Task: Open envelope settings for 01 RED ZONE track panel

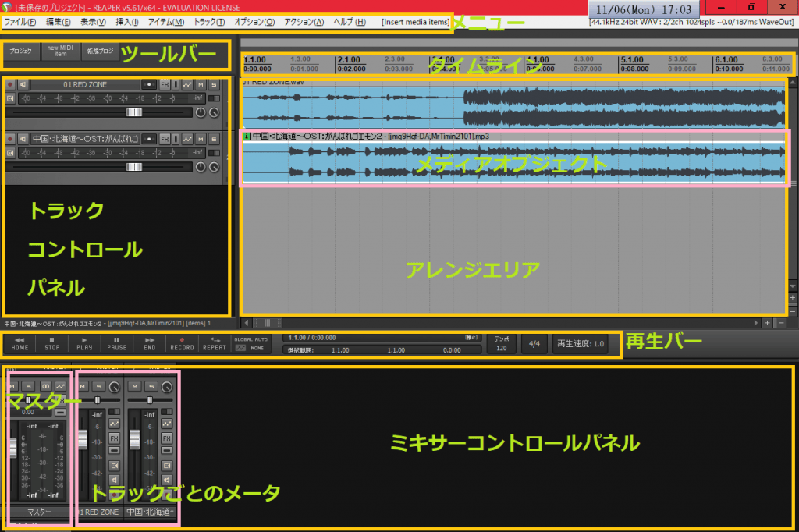Action: point(187,84)
